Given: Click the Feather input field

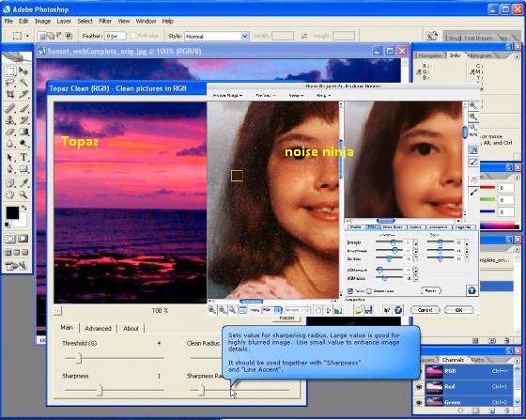Looking at the screenshot, I should coord(116,36).
